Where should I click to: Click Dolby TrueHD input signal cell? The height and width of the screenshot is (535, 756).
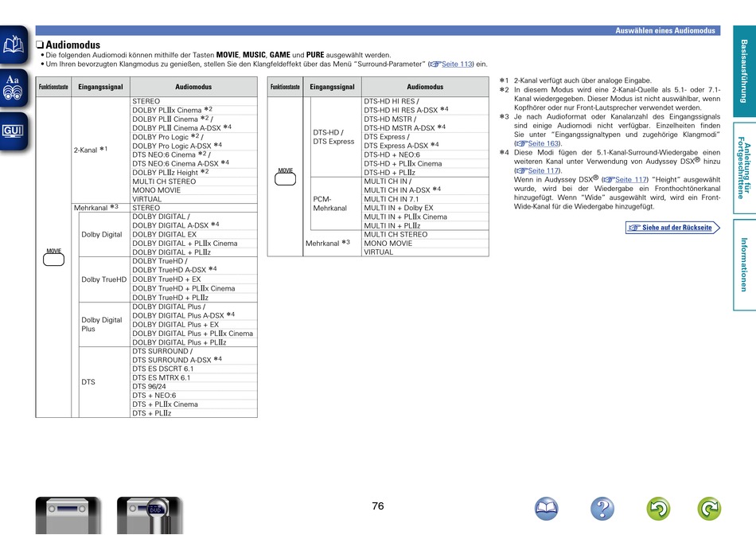[103, 279]
